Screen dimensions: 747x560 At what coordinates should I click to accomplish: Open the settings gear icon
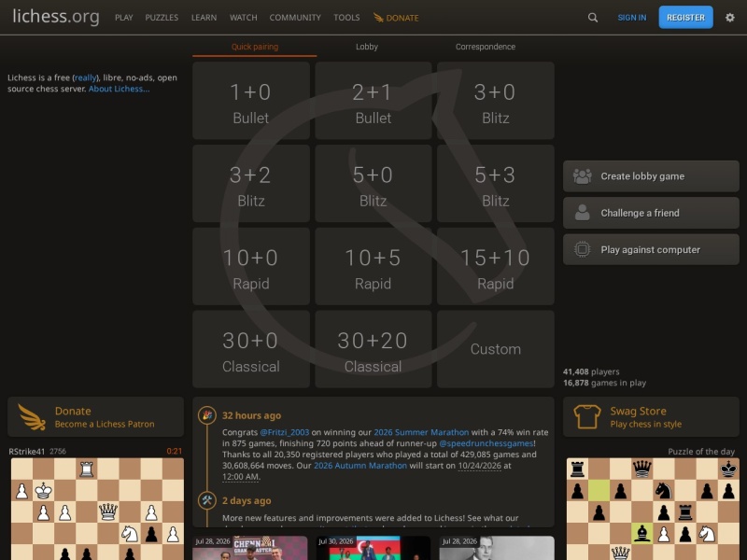730,18
